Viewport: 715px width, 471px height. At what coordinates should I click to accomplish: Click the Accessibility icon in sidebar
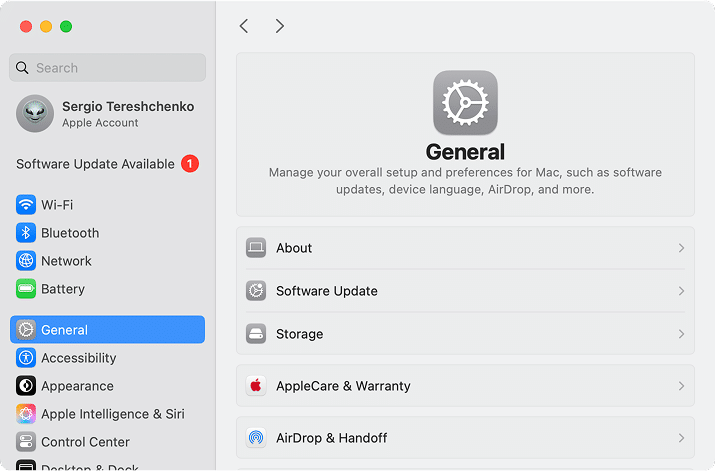tap(26, 358)
